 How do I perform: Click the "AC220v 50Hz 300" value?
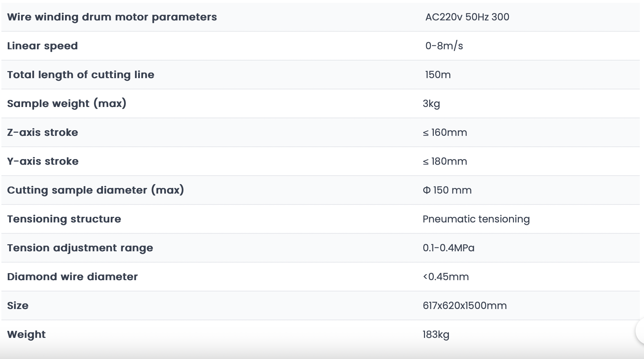click(x=467, y=17)
